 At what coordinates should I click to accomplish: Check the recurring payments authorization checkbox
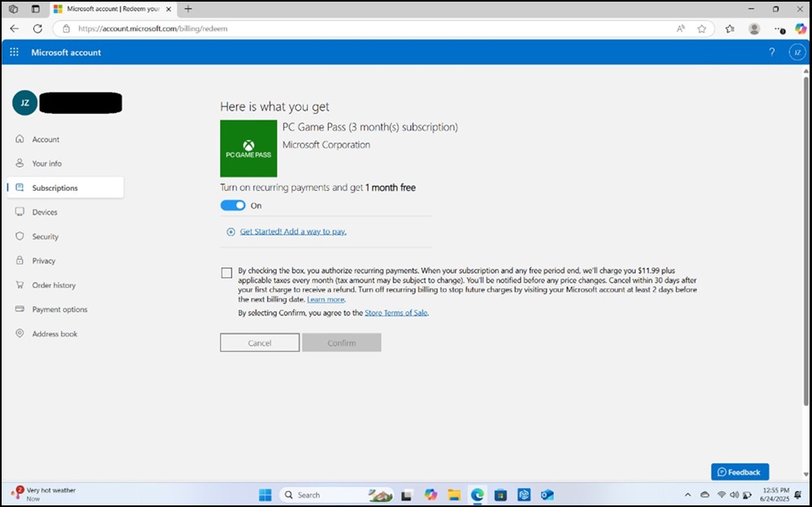227,272
